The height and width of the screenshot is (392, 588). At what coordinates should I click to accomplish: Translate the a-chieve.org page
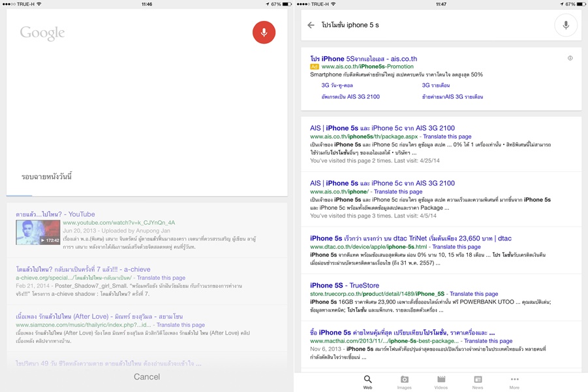point(161,278)
